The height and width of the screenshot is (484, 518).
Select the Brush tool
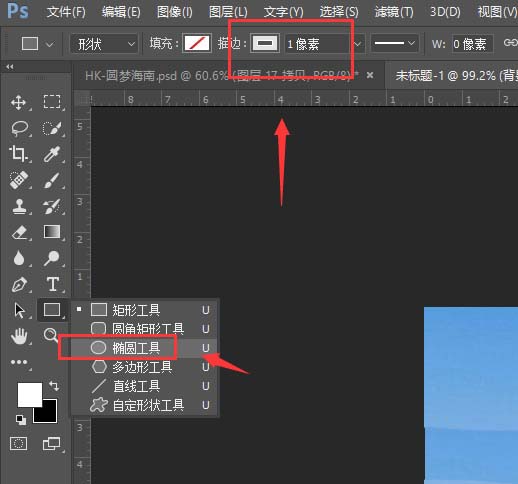[52, 180]
